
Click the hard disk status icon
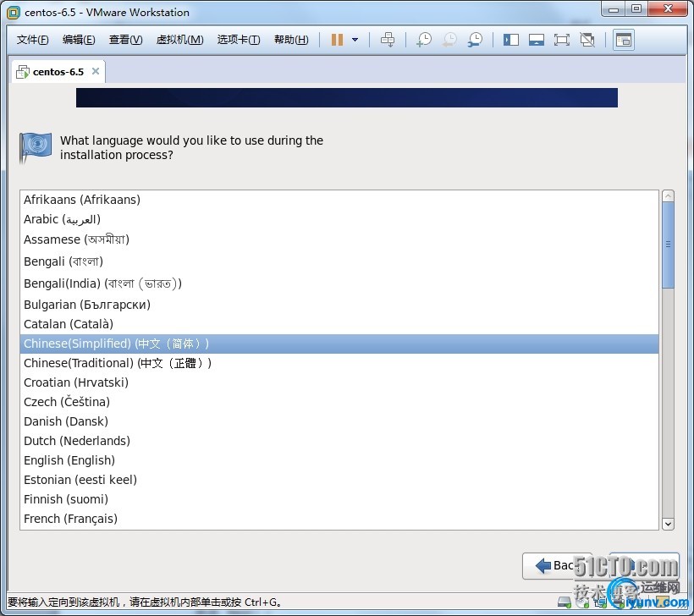pos(565,602)
